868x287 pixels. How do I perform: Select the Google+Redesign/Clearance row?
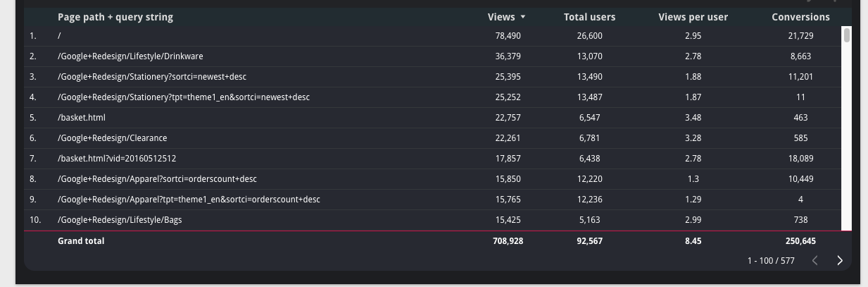(433, 138)
